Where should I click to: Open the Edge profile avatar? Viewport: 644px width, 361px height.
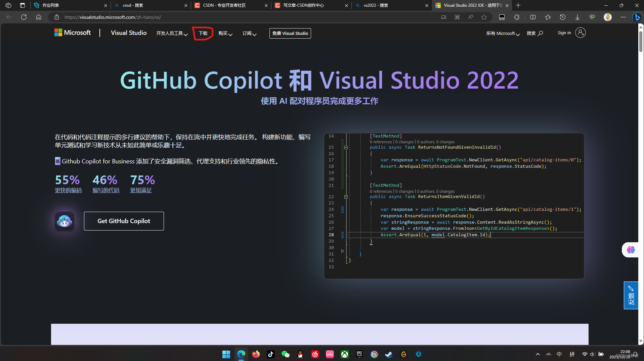[608, 17]
